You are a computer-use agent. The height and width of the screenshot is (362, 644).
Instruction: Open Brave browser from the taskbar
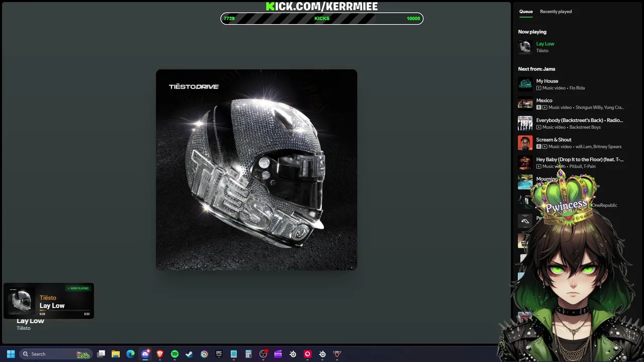coord(160,354)
